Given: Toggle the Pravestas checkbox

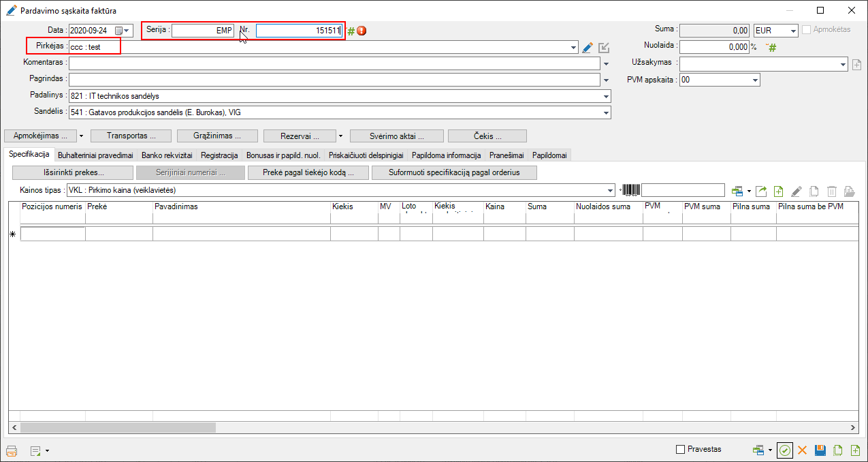Looking at the screenshot, I should 680,450.
